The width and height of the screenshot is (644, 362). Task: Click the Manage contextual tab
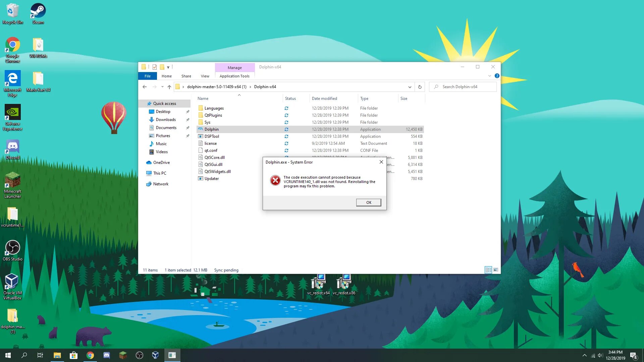[234, 67]
